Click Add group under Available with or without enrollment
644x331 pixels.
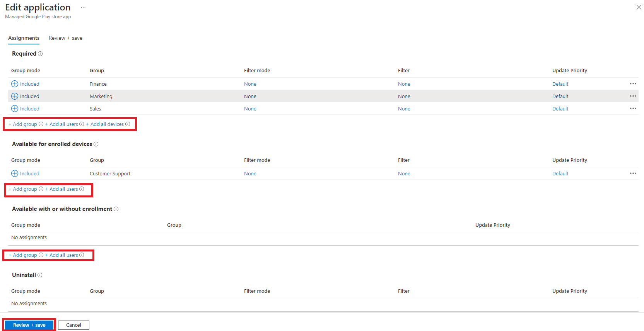tap(23, 255)
